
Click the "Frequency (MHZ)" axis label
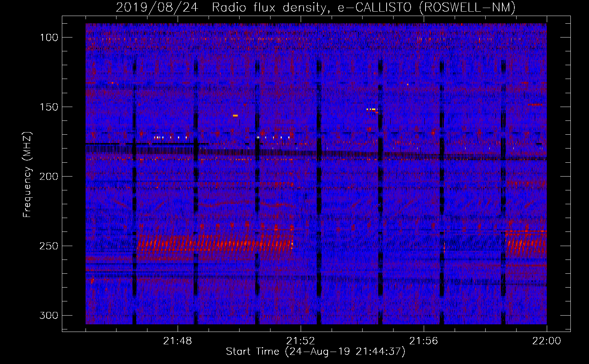coord(27,174)
